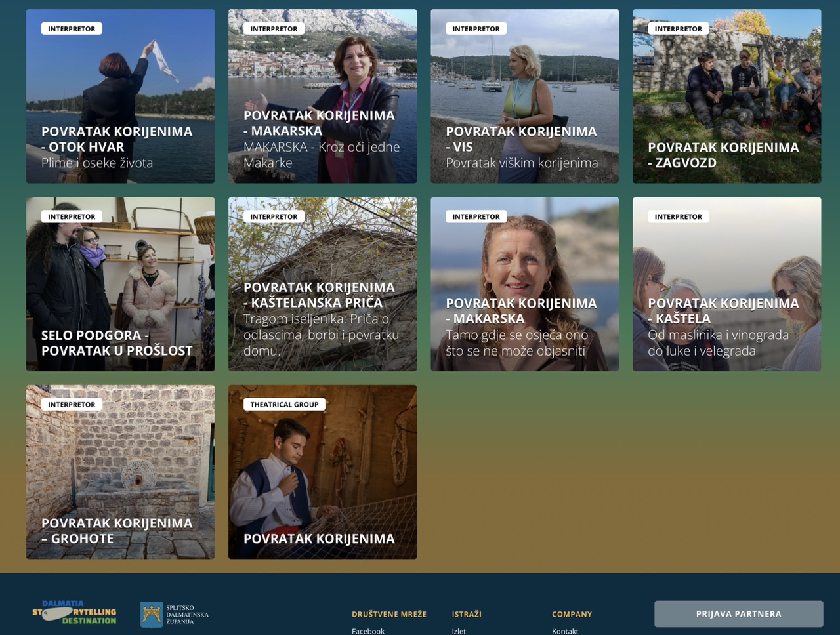Click the Theatrical Group tag badge
Image resolution: width=840 pixels, height=635 pixels.
(x=284, y=405)
